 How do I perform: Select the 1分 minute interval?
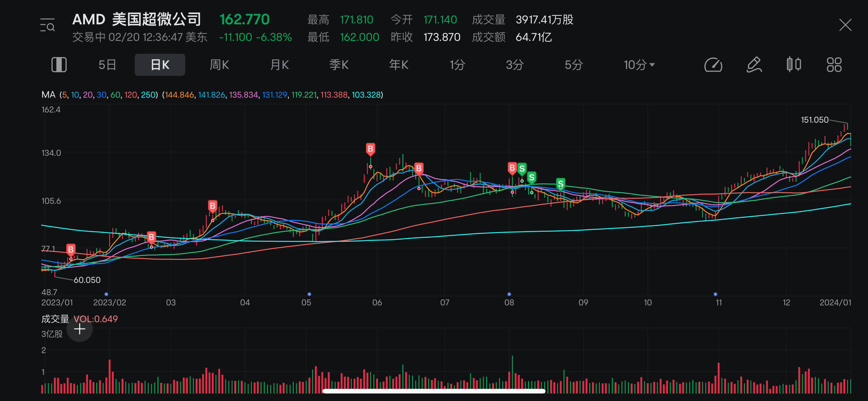tap(457, 65)
